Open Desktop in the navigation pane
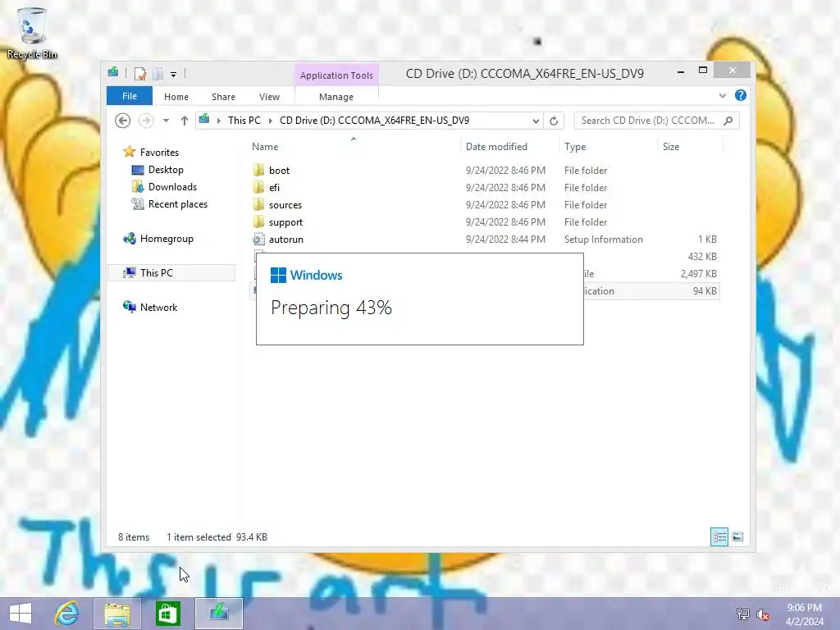Viewport: 840px width, 630px height. 166,170
